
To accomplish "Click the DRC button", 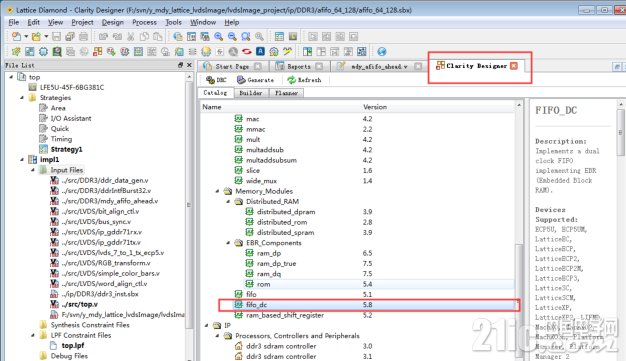I will click(216, 80).
